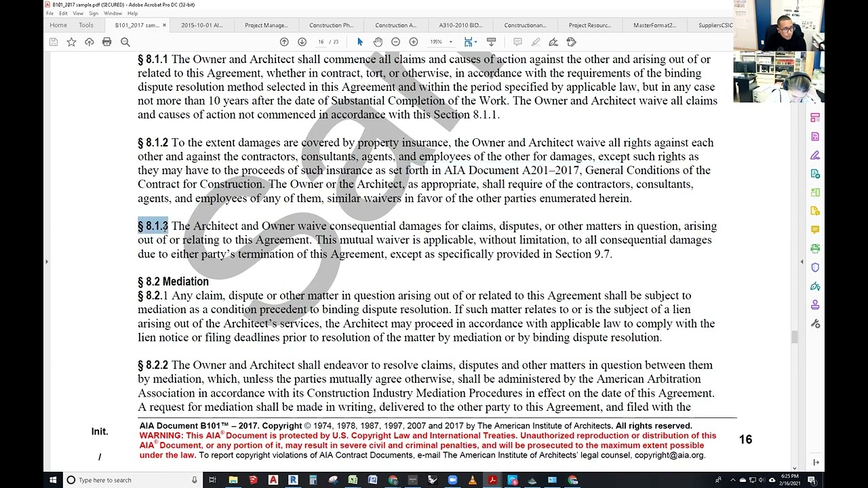
Task: Open fit page options dropdown arrow
Action: pyautogui.click(x=476, y=42)
